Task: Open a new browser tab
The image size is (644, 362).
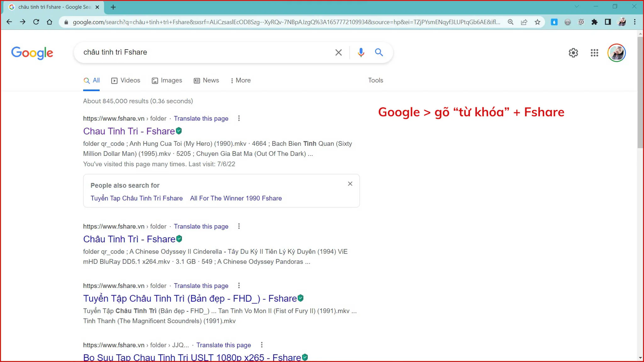Action: pyautogui.click(x=113, y=7)
